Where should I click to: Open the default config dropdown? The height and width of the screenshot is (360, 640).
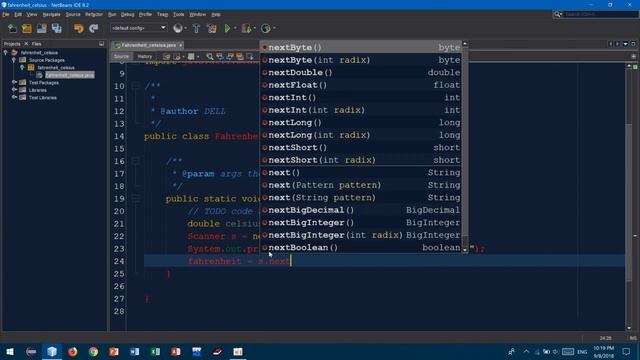click(139, 28)
